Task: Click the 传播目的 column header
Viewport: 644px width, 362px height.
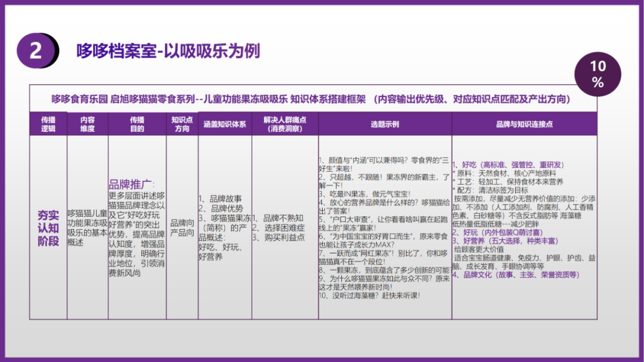Action: point(137,124)
